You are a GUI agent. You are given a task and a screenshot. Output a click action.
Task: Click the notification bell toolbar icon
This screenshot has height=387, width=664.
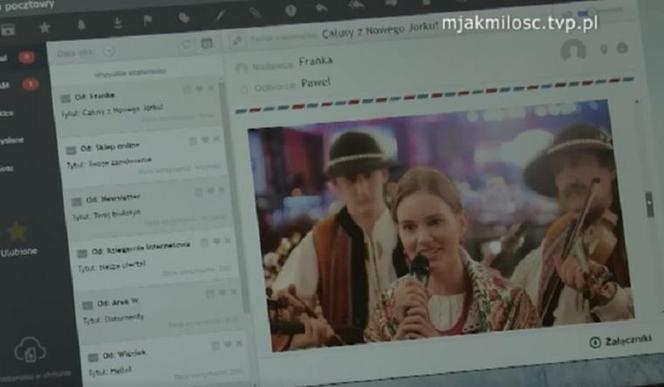[81, 25]
